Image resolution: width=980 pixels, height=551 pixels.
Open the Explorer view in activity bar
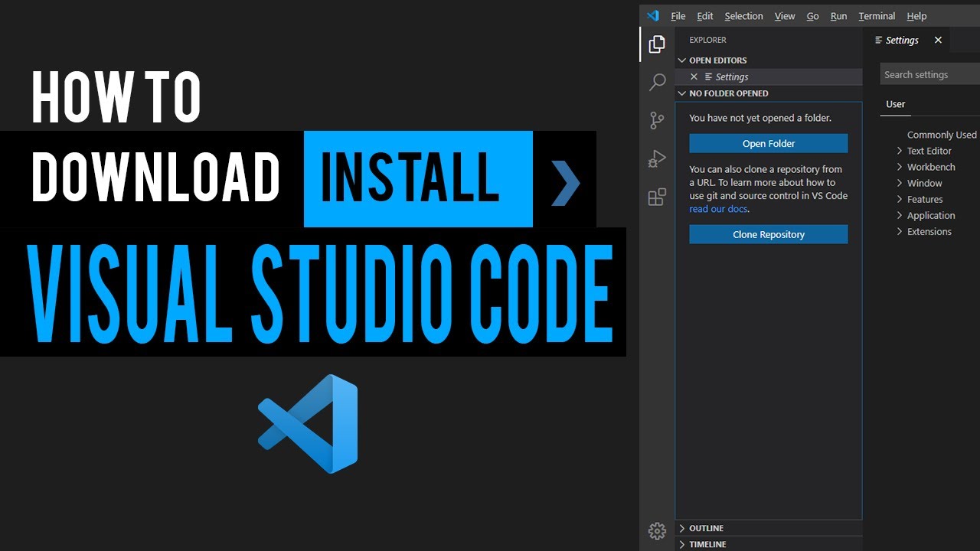(657, 44)
